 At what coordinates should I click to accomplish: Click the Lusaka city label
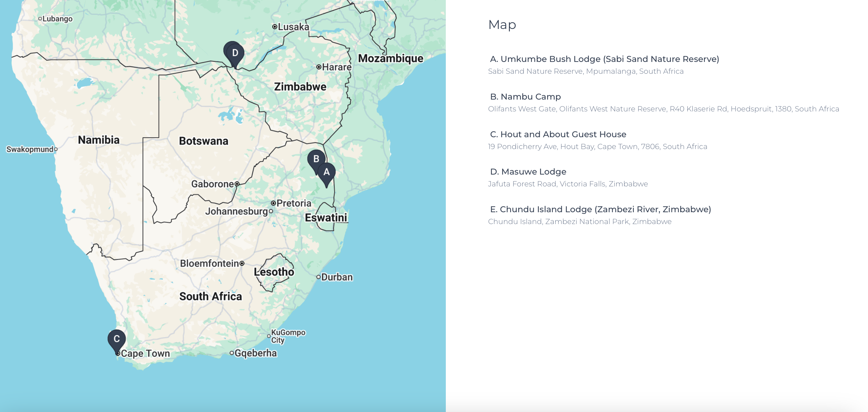[x=293, y=27]
